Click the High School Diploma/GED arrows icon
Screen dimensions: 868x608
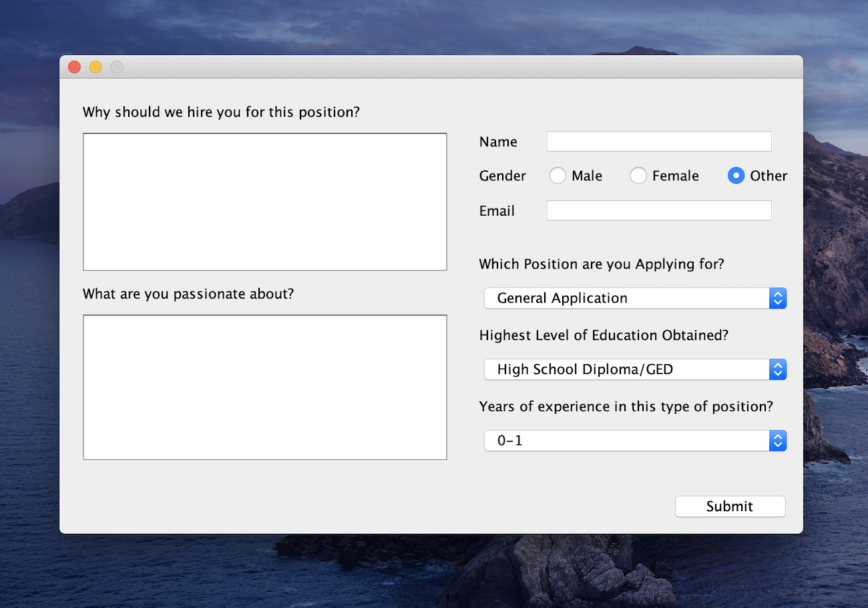pos(777,369)
